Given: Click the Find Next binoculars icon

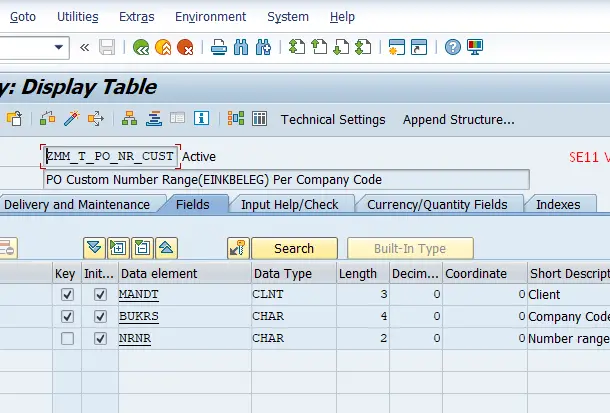Looking at the screenshot, I should 263,47.
